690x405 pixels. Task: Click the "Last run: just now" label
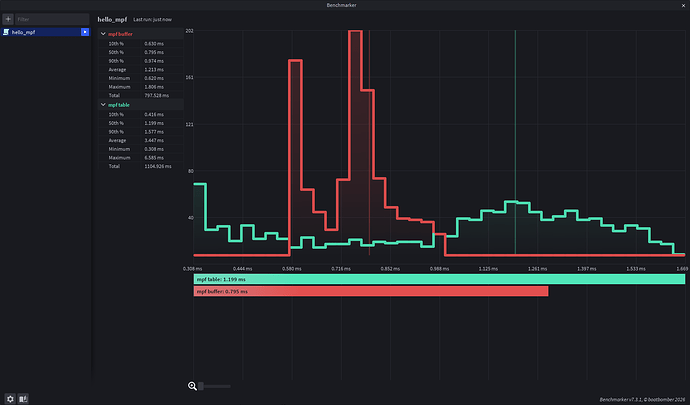click(x=152, y=19)
